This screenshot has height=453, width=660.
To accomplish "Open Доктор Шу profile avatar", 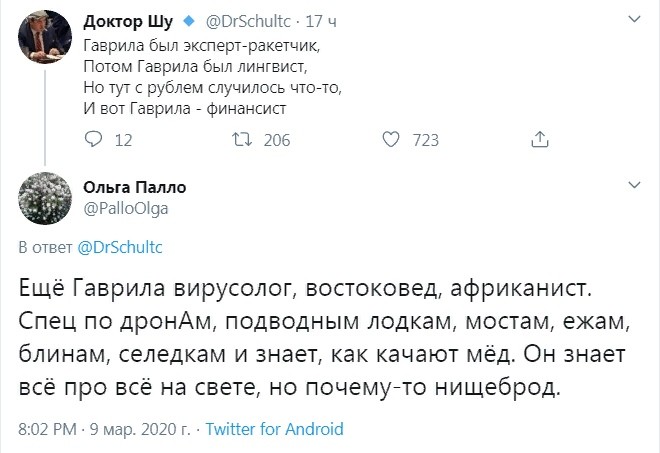I will [43, 41].
